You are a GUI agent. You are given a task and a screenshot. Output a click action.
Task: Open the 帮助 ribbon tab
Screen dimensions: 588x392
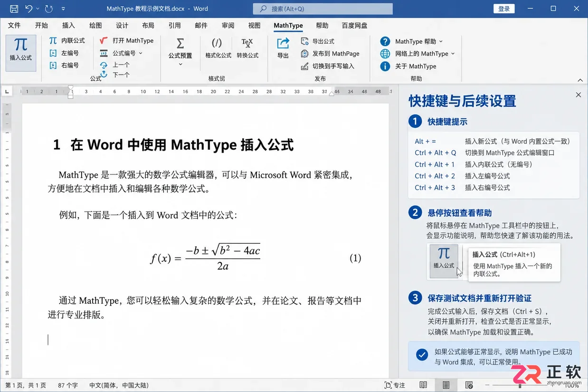[x=322, y=26]
